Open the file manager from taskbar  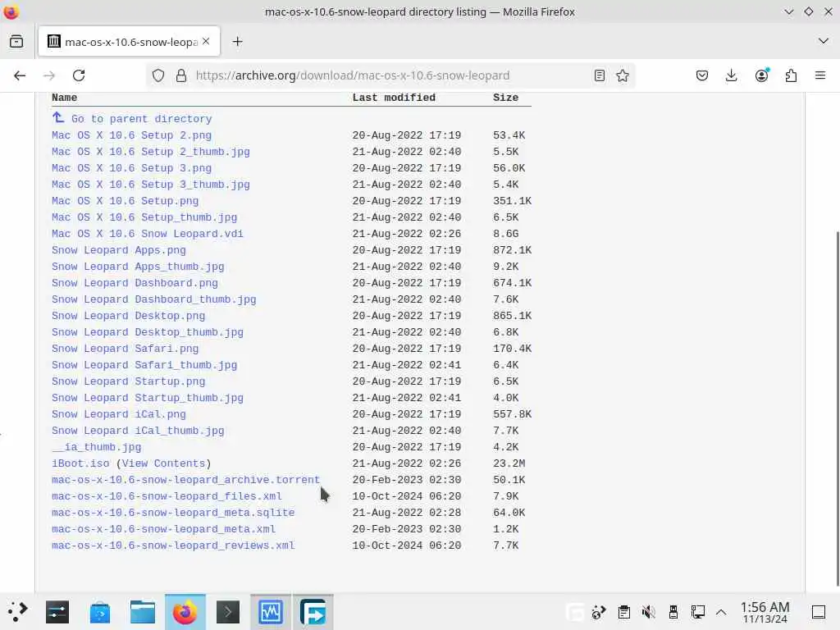click(x=143, y=612)
